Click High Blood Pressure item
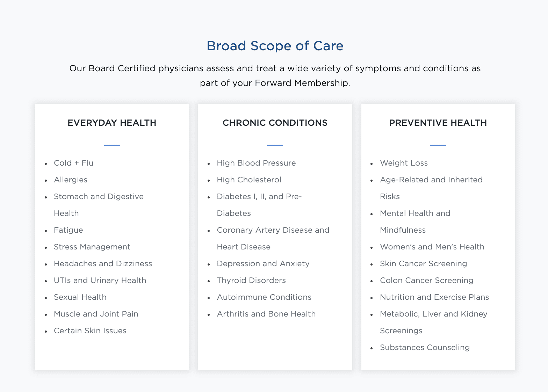Screen dimensions: 548x392 pyautogui.click(x=256, y=163)
